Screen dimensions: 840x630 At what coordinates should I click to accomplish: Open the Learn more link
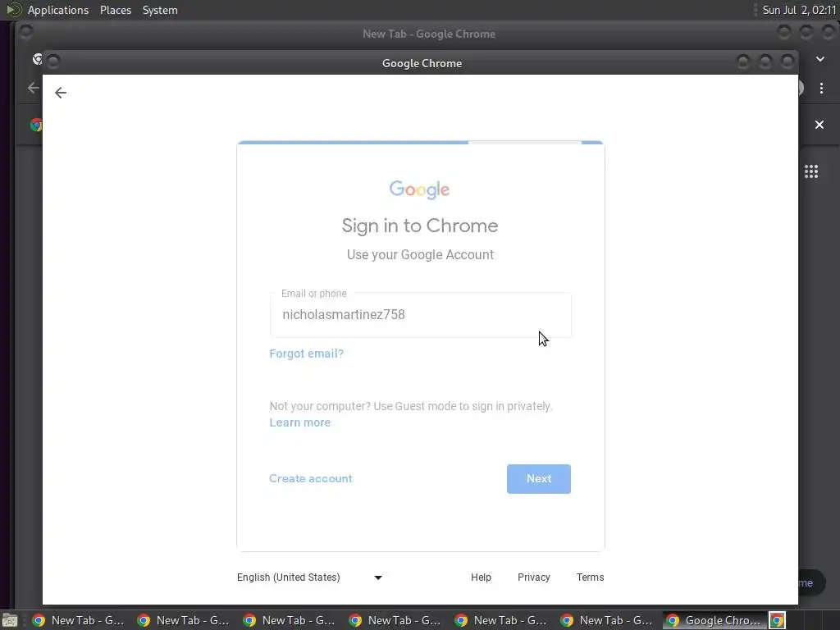click(300, 422)
